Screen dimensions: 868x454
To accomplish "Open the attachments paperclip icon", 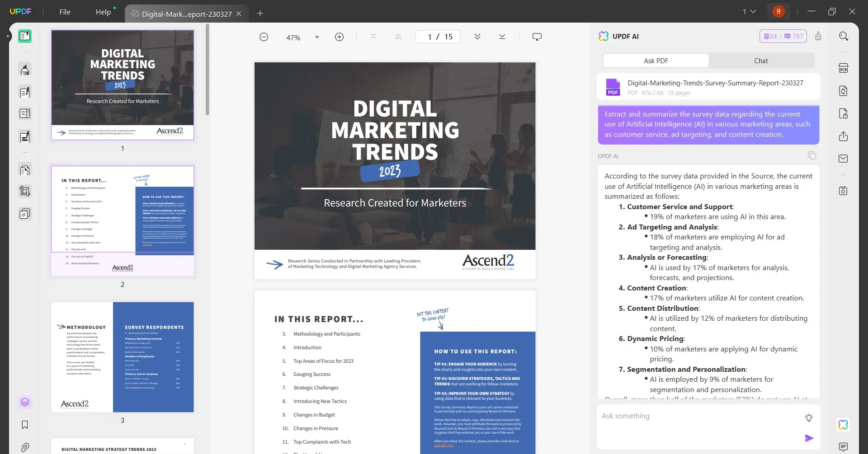I will click(x=25, y=447).
